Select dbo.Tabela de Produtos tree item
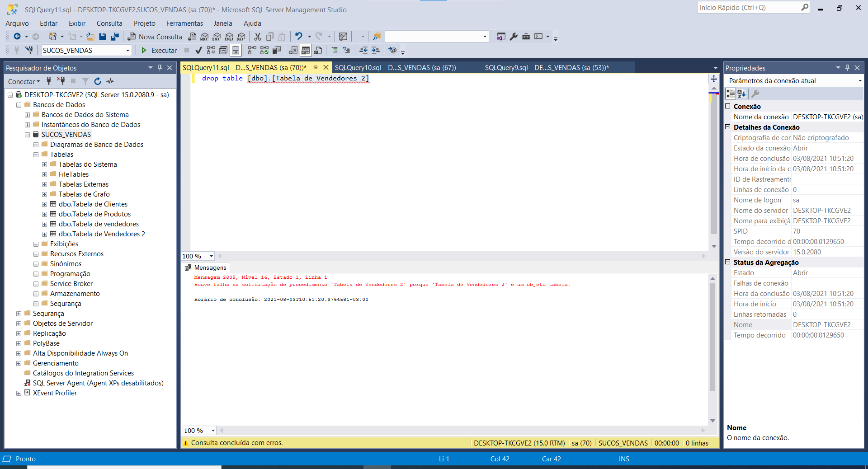 [x=94, y=214]
